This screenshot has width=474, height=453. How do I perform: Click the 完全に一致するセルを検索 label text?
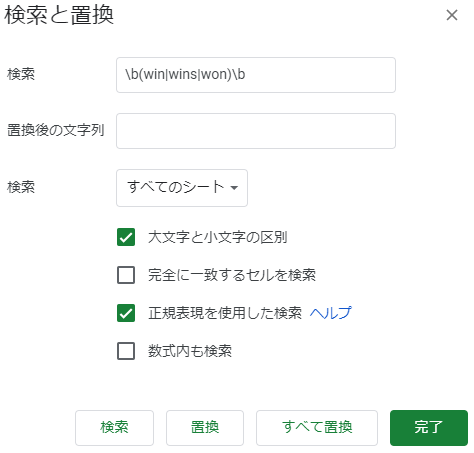[x=232, y=275]
